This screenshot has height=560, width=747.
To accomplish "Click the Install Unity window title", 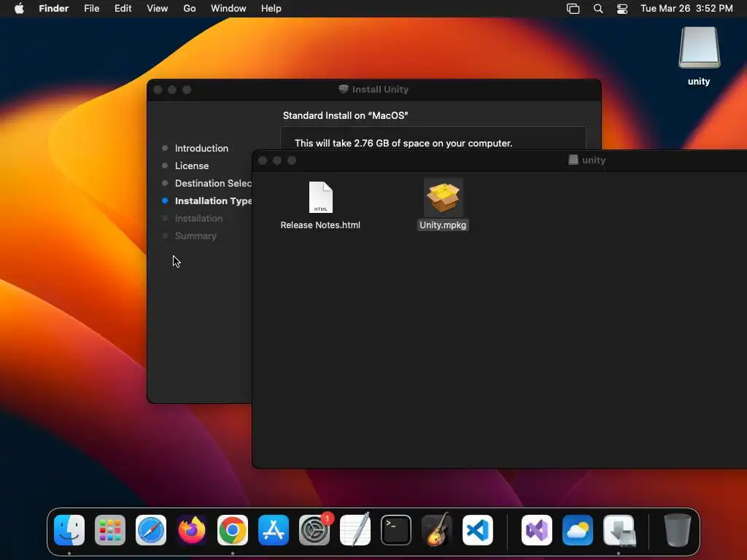I will (x=380, y=90).
